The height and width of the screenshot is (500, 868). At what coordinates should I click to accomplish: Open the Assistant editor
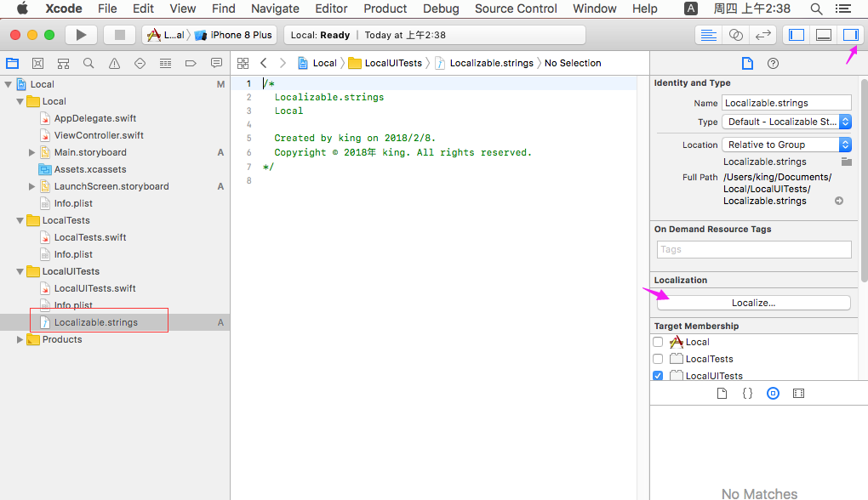tap(736, 35)
